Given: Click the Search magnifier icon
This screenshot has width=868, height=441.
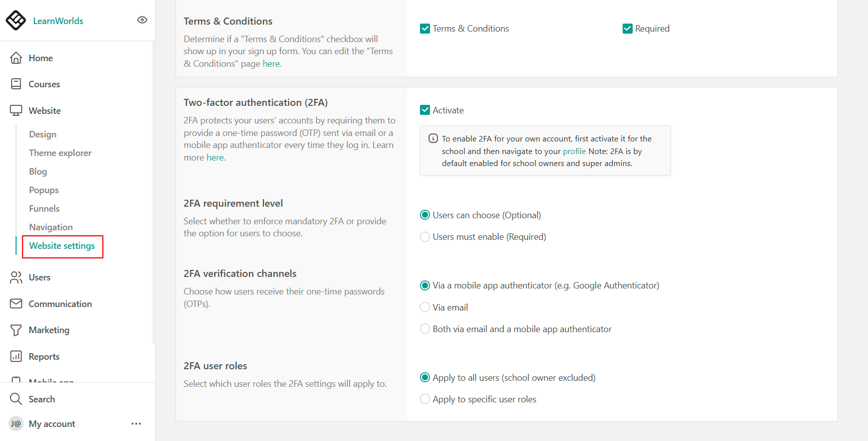Looking at the screenshot, I should tap(16, 399).
